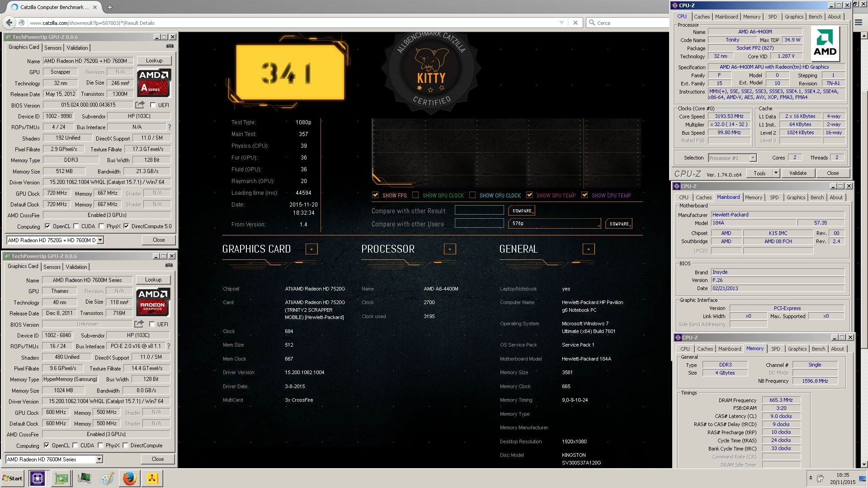The image size is (868, 488).
Task: Click Validate in CPU-Z window
Action: 798,173
